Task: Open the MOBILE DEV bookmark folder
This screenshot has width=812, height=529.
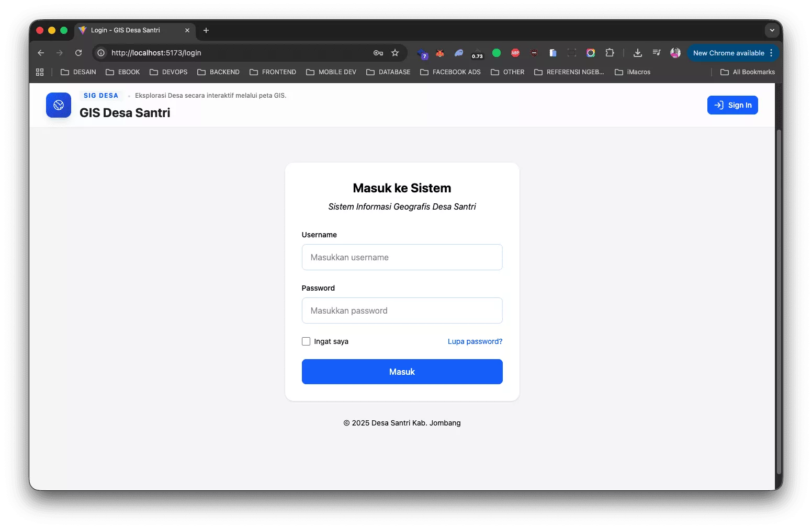Action: click(x=331, y=72)
